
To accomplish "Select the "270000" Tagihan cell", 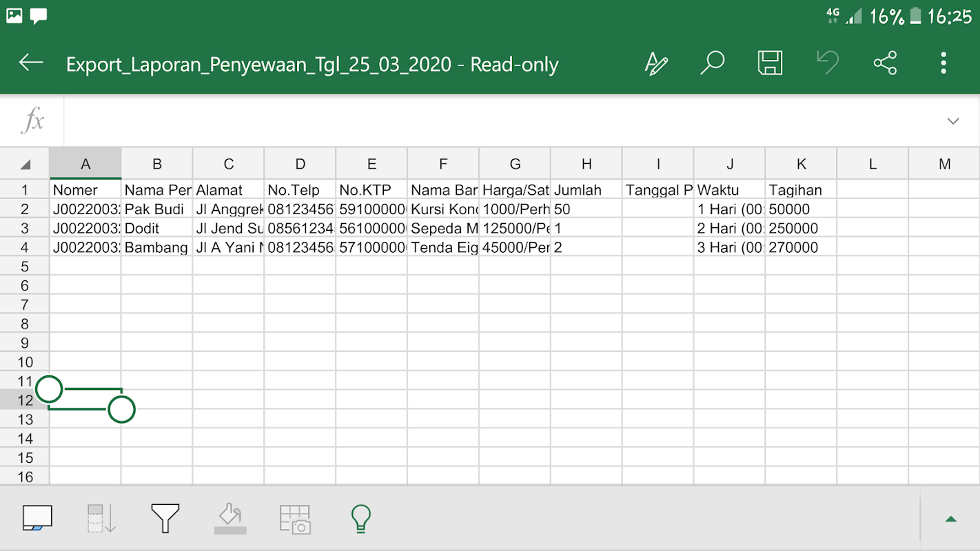I will click(x=802, y=247).
